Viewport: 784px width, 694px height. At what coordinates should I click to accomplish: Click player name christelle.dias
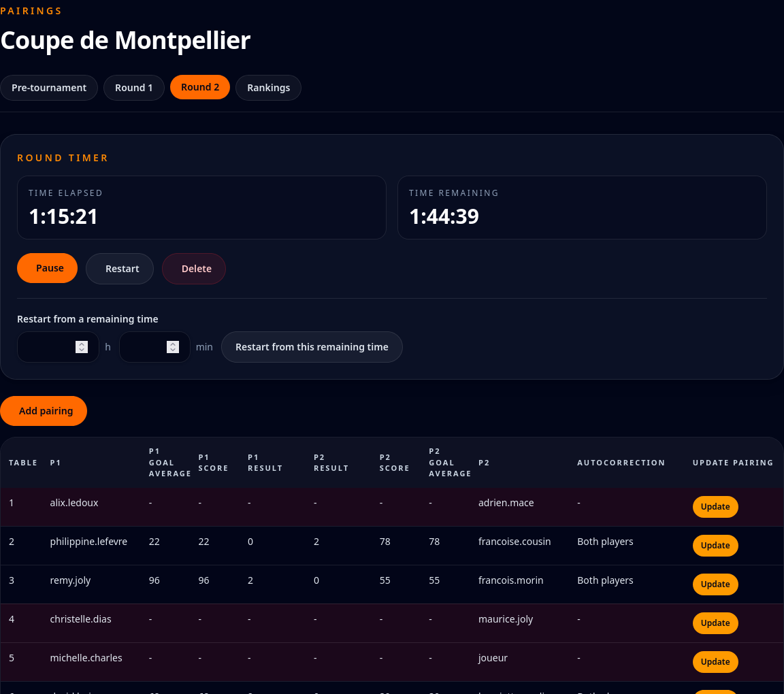pos(80,619)
